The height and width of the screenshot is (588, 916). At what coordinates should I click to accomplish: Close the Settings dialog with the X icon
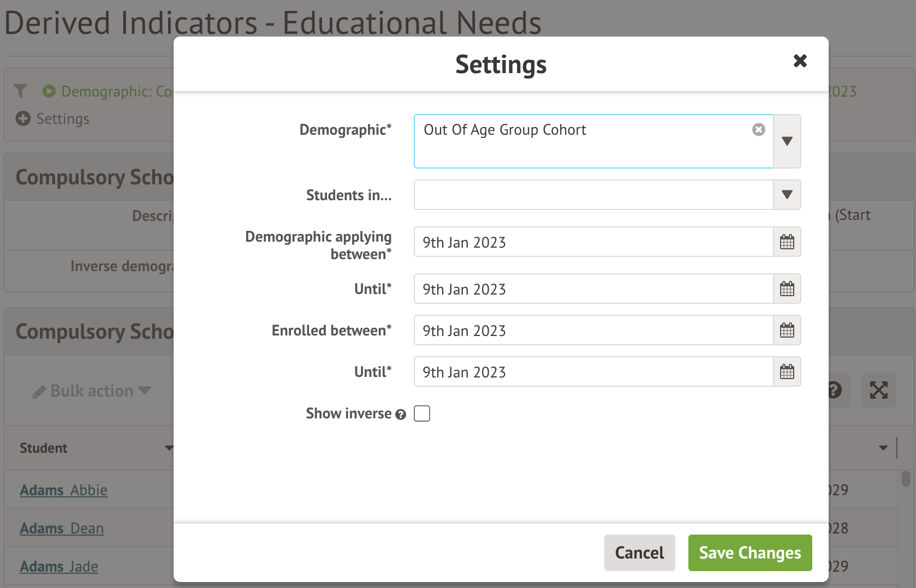coord(800,61)
